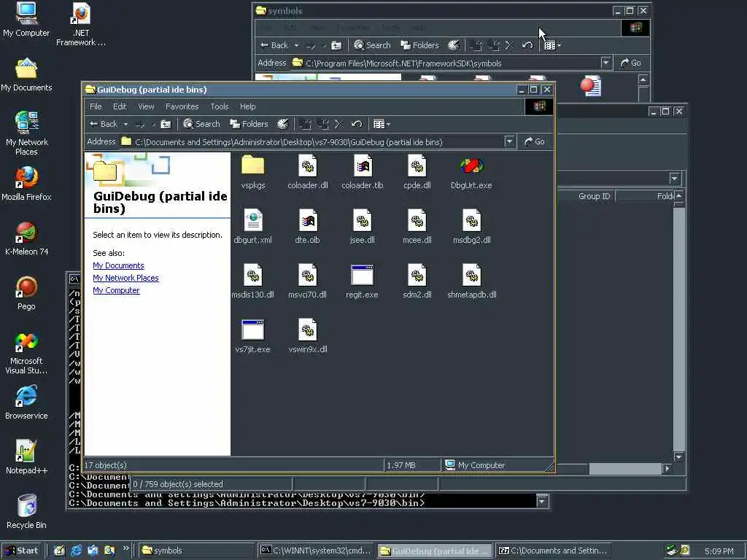Image resolution: width=747 pixels, height=560 pixels.
Task: Select the mcee.dll file
Action: tap(417, 227)
